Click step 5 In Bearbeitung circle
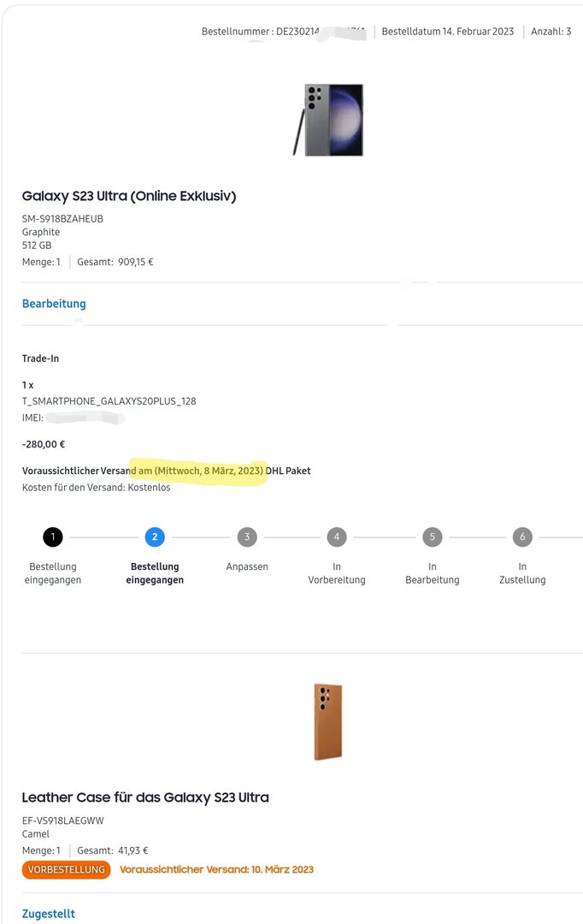 433,536
